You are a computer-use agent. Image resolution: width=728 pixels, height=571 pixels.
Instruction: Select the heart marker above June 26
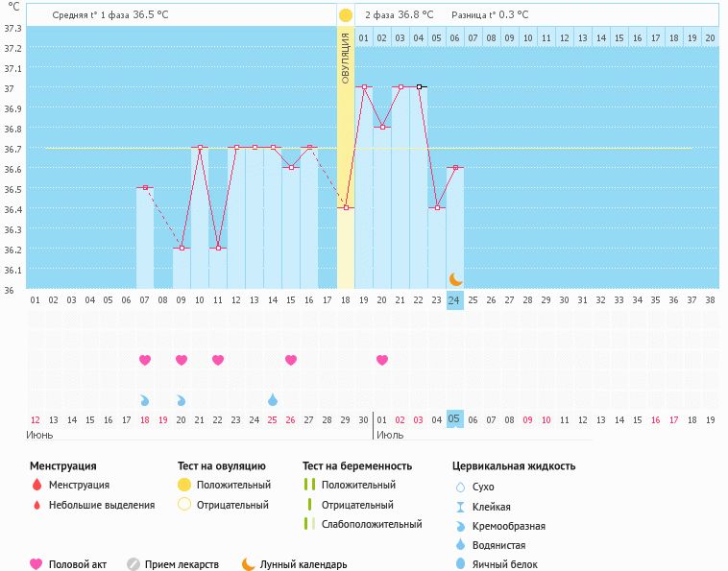click(x=291, y=360)
